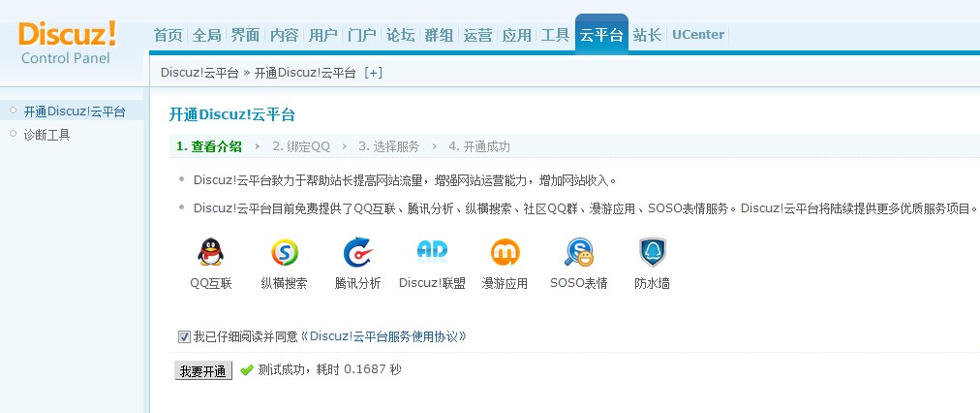Open the 界面 tab
The width and height of the screenshot is (980, 413).
(x=245, y=35)
